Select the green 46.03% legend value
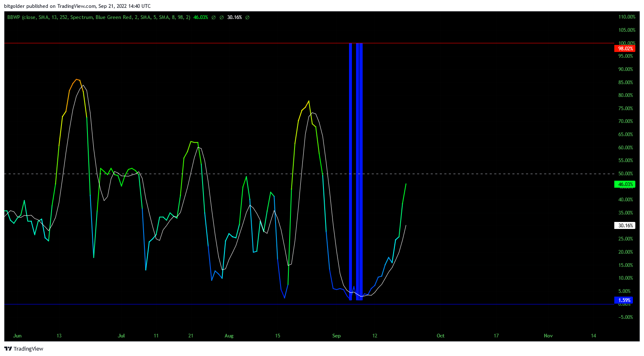Screen dimensions: 644x356 pyautogui.click(x=201, y=17)
